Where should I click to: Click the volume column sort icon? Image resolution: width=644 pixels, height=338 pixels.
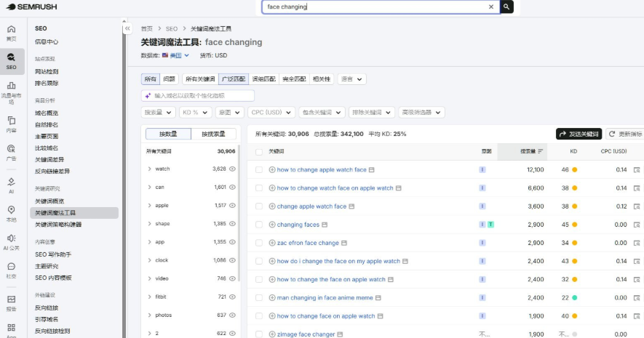coord(541,151)
